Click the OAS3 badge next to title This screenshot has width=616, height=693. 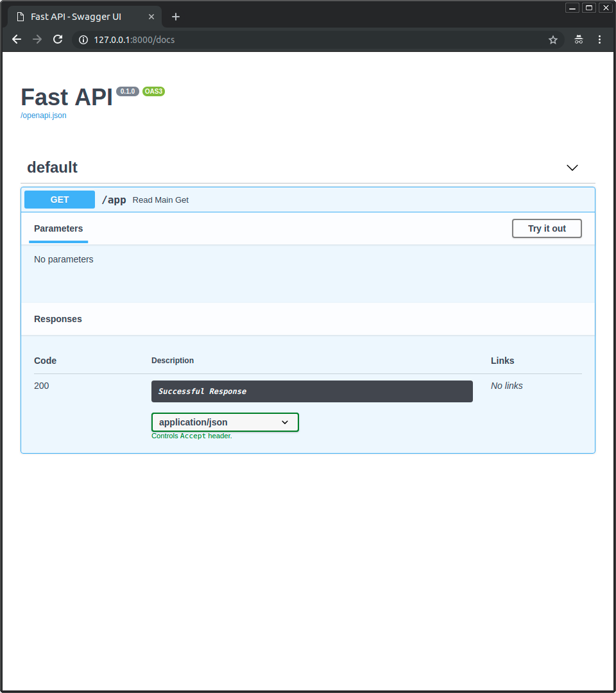click(x=153, y=91)
